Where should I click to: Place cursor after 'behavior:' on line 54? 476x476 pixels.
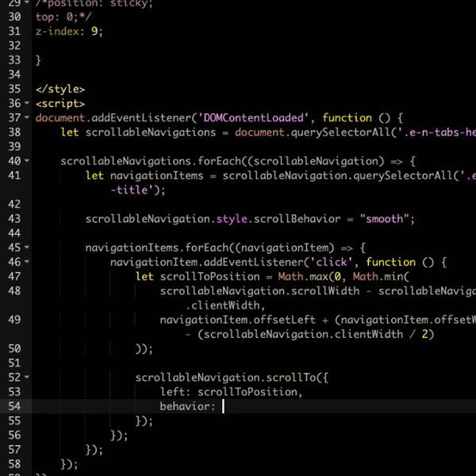pyautogui.click(x=223, y=406)
